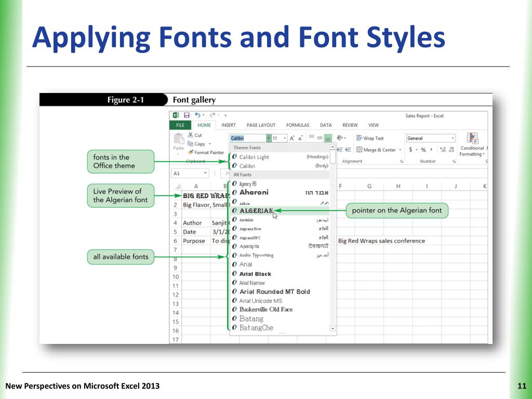Apply Comma Style format
Image resolution: width=532 pixels, height=399 pixels.
[431, 150]
